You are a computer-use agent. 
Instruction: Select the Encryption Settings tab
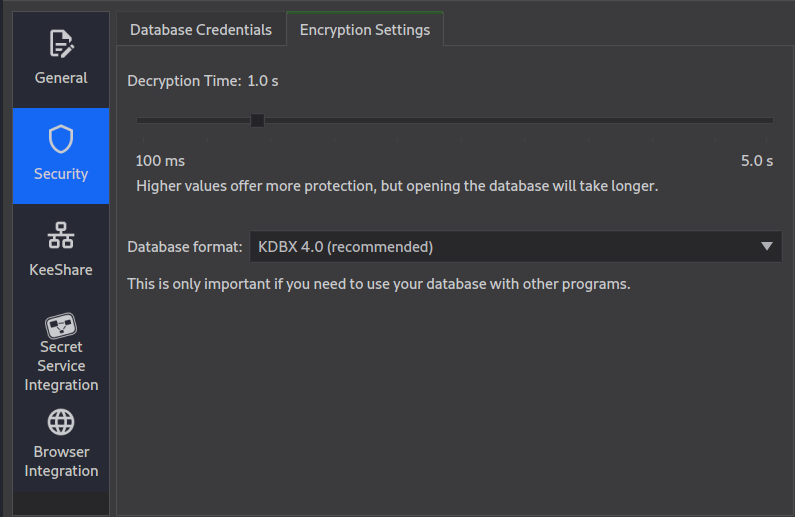(365, 29)
